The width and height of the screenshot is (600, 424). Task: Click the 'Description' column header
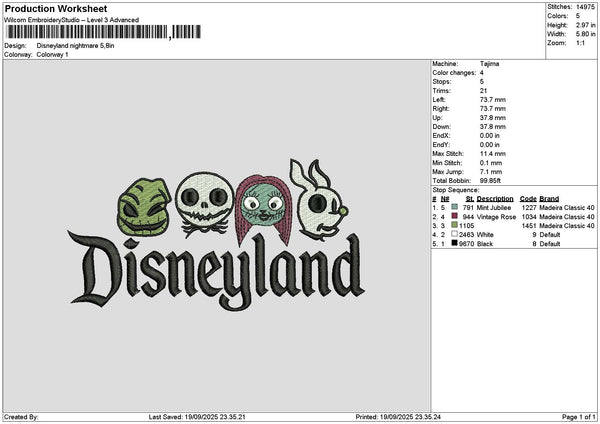495,199
